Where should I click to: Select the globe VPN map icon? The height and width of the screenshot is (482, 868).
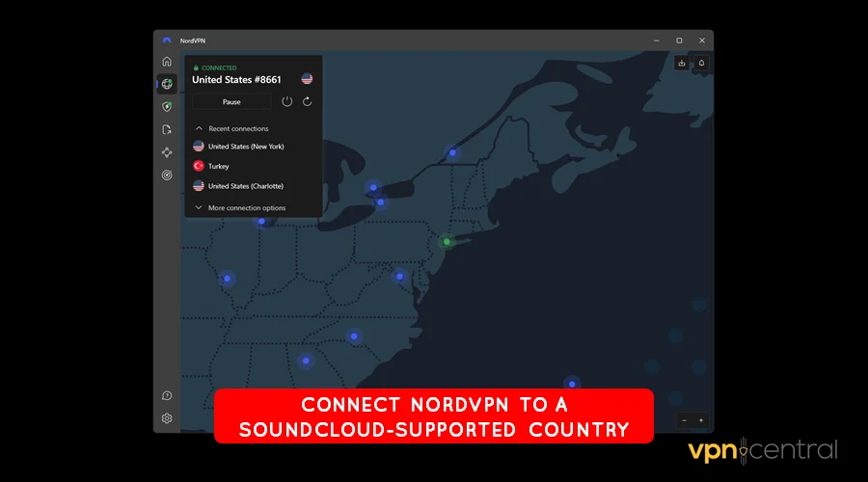tap(167, 84)
